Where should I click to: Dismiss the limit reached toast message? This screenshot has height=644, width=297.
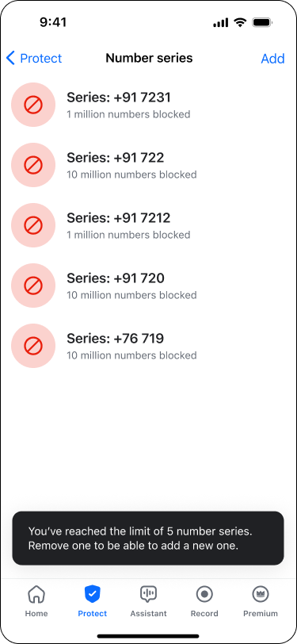coord(148,538)
